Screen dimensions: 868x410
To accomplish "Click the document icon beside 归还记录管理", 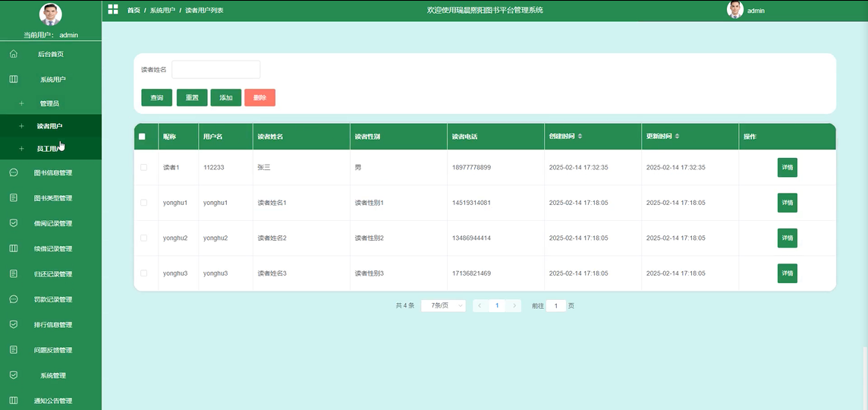I will [14, 273].
